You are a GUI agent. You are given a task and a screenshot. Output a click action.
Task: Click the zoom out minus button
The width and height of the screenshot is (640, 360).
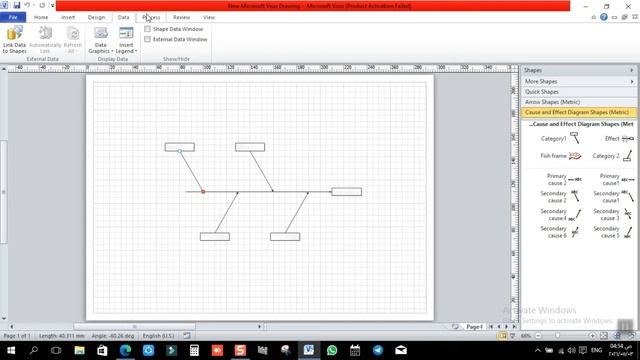(x=538, y=336)
